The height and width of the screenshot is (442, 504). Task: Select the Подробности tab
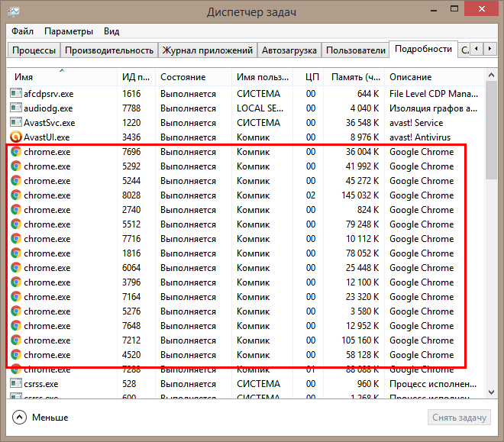pyautogui.click(x=423, y=49)
